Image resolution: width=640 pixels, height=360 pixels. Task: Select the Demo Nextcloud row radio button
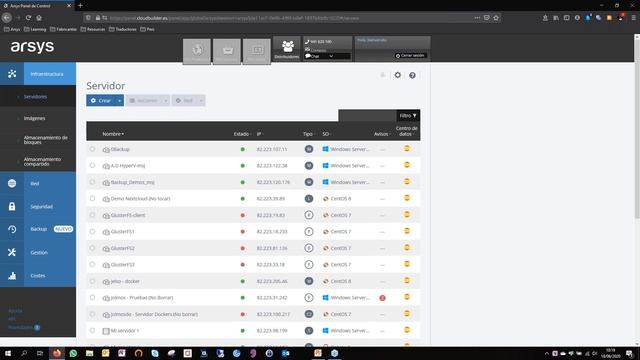[x=92, y=198]
